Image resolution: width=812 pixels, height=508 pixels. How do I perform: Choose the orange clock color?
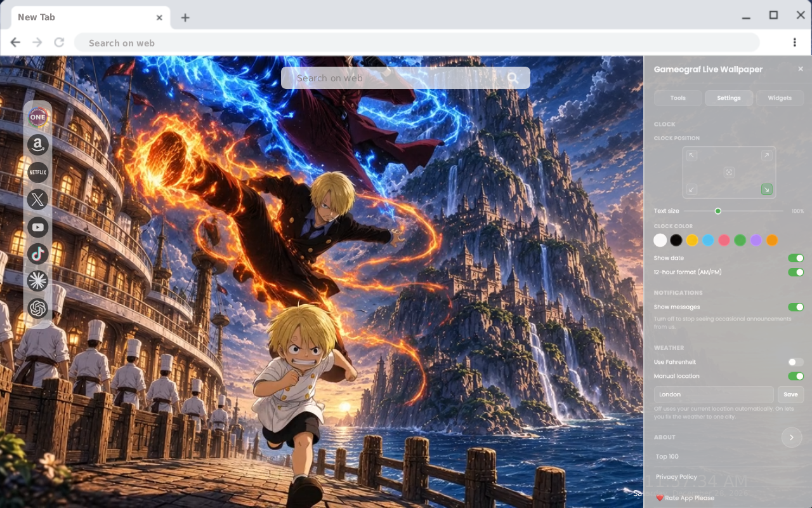(771, 240)
